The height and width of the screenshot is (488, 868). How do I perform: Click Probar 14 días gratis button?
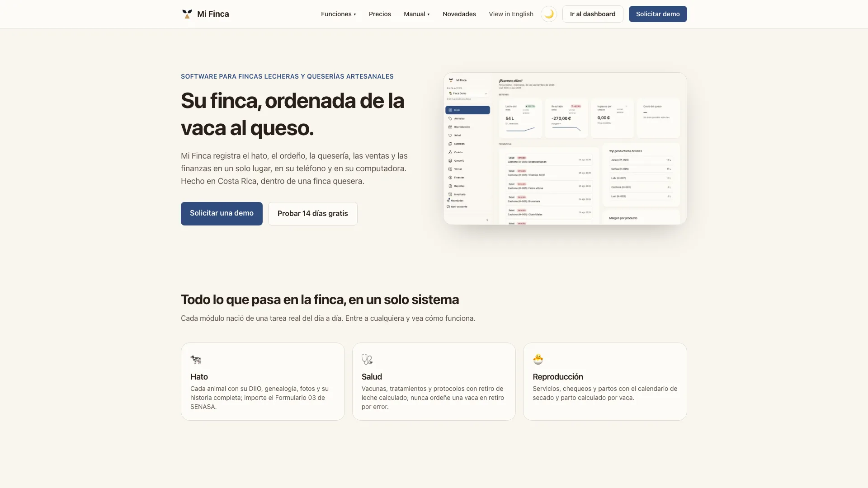tap(313, 213)
